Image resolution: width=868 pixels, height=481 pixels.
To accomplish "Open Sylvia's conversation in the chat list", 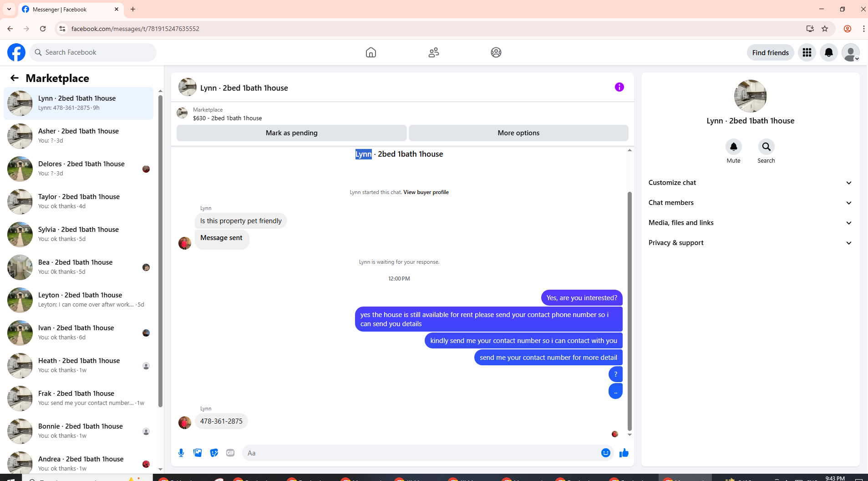I will (78, 235).
